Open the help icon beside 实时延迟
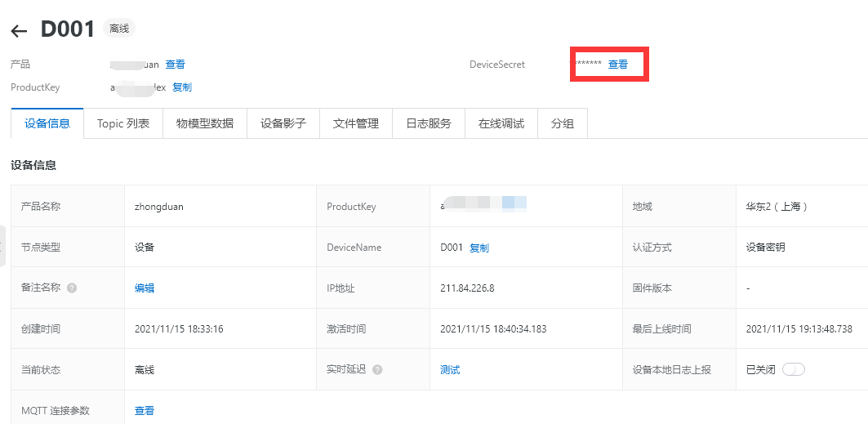This screenshot has height=424, width=868. [x=377, y=370]
